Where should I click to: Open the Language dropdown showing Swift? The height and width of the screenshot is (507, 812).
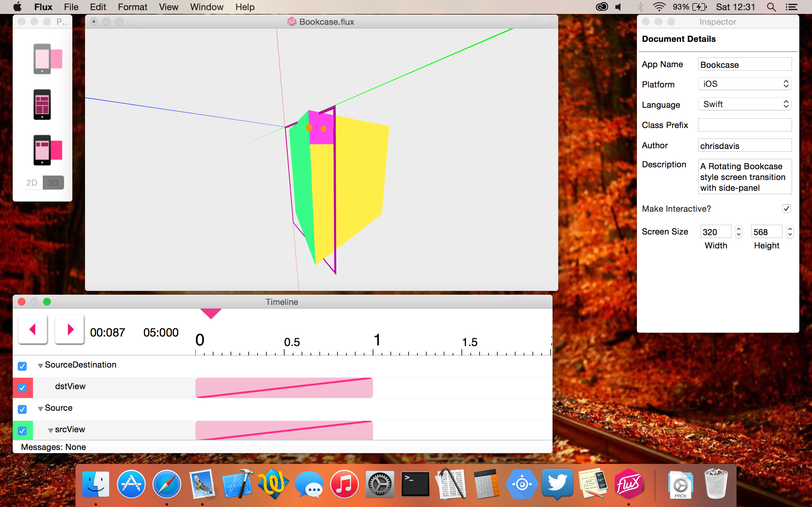tap(744, 104)
